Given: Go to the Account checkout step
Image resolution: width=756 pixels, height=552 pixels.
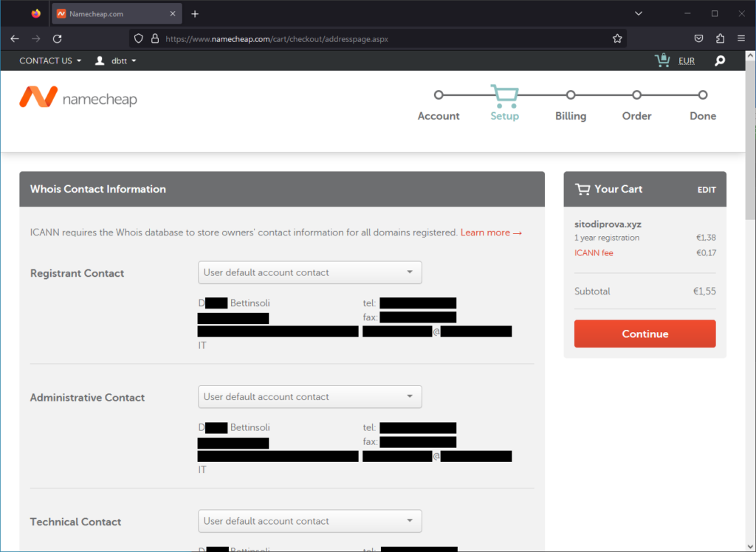Looking at the screenshot, I should coord(439,105).
